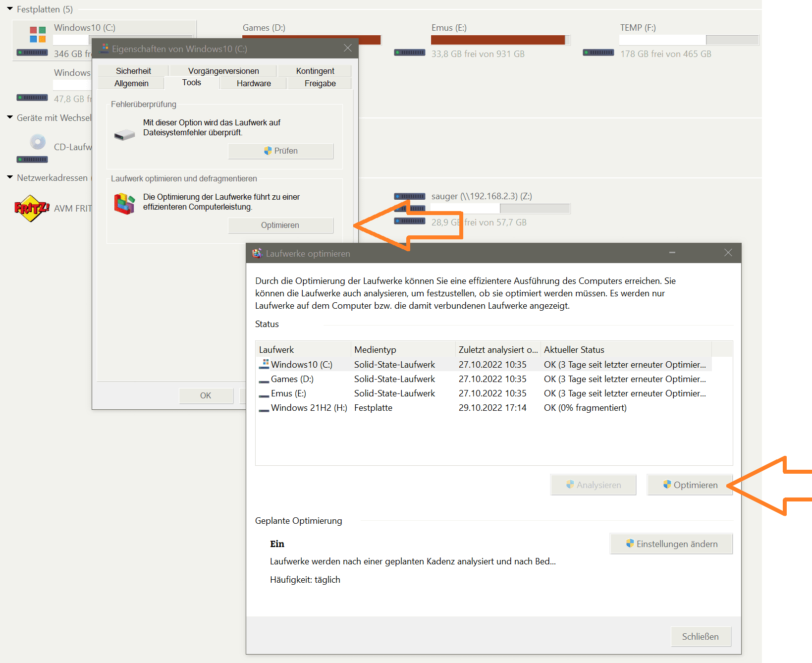812x663 pixels.
Task: Click the defragment icon in Laufwerk optimieren section
Action: pos(124,204)
